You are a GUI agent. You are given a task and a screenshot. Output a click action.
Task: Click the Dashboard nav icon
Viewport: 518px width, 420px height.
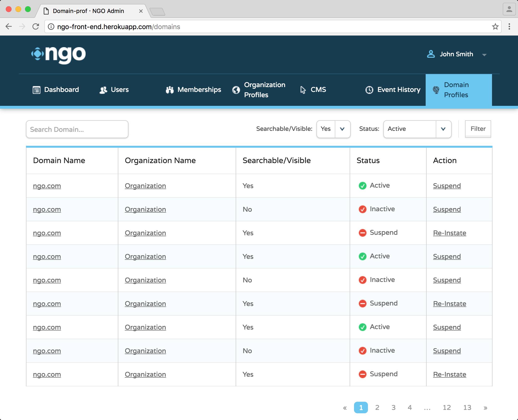pos(37,90)
